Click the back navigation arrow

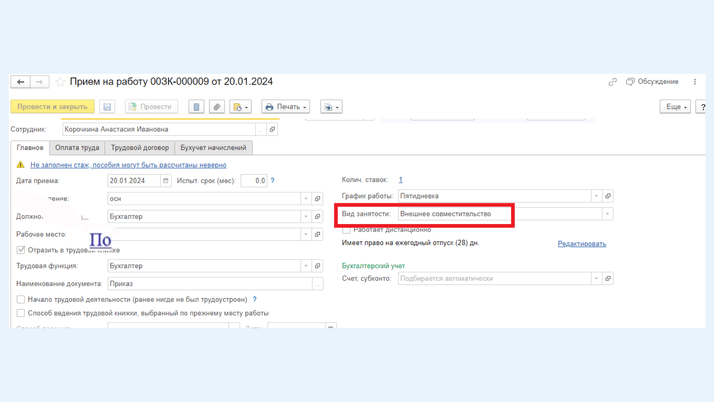20,82
